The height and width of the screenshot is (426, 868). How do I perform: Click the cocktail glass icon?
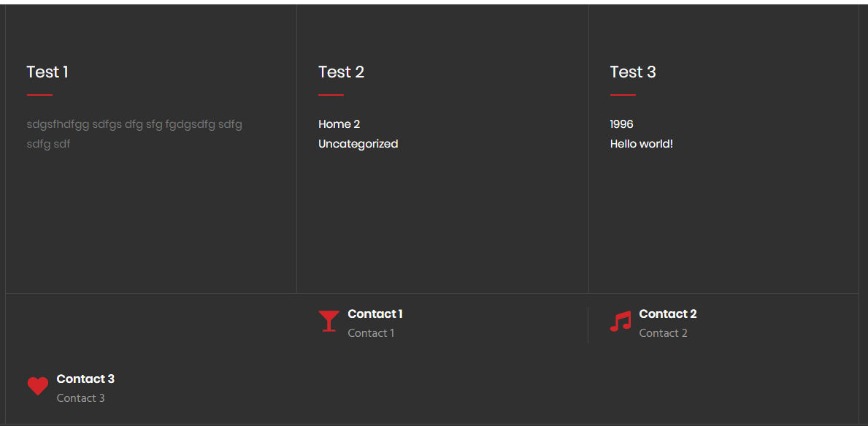tap(329, 322)
